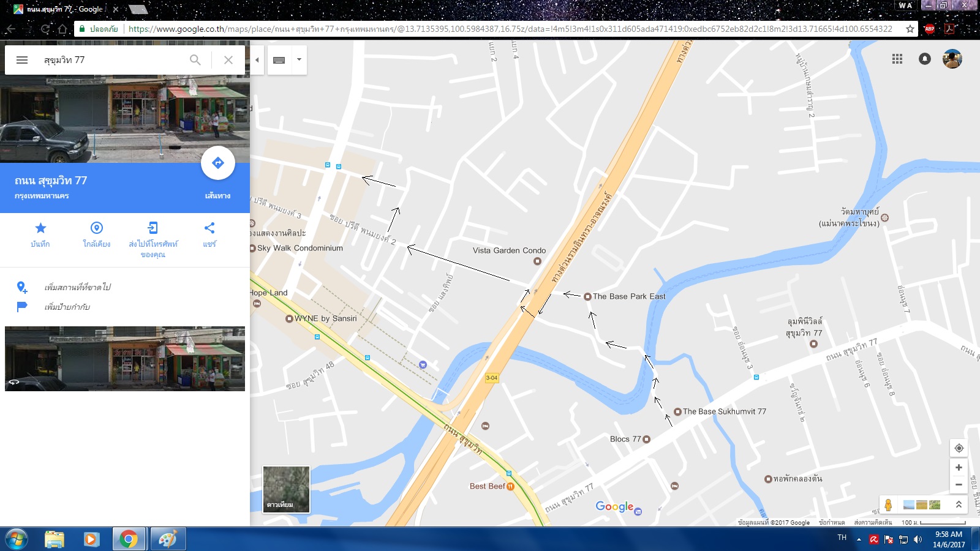Click the imagery photo thumbnails strip
This screenshot has width=980, height=551.
tap(922, 504)
